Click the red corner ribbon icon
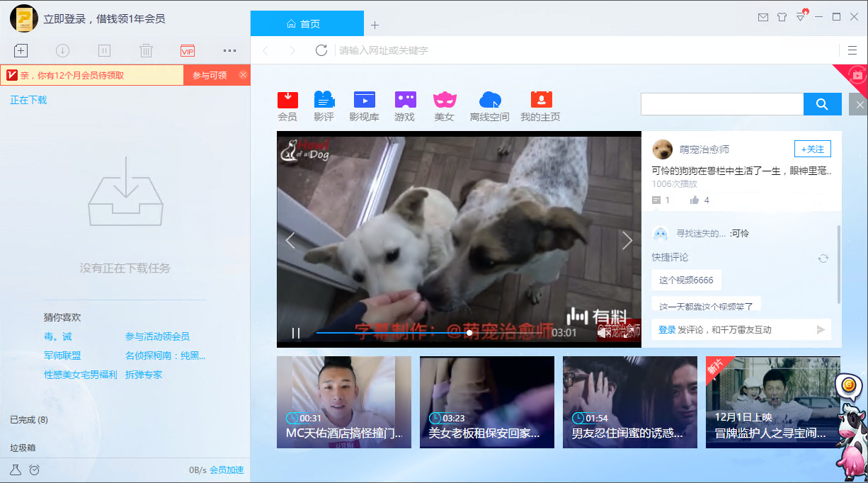868x483 pixels. click(856, 75)
